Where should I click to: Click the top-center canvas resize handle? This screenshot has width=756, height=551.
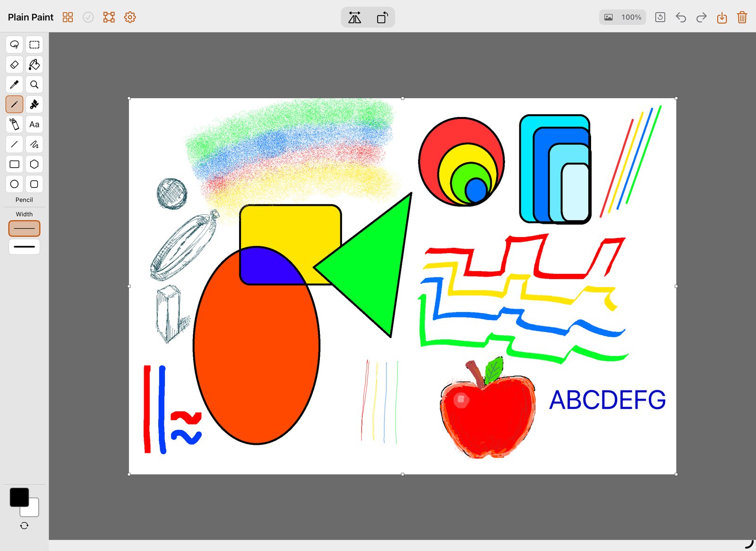click(x=403, y=98)
